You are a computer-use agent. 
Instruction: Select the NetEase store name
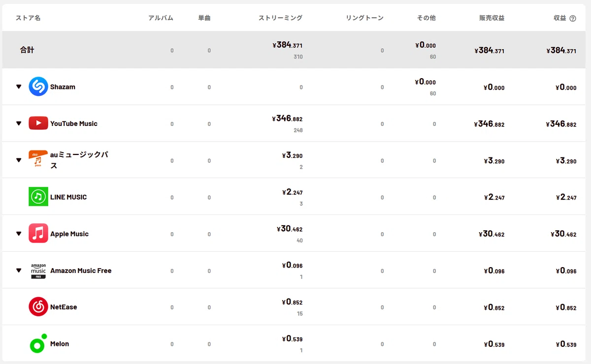pyautogui.click(x=64, y=307)
